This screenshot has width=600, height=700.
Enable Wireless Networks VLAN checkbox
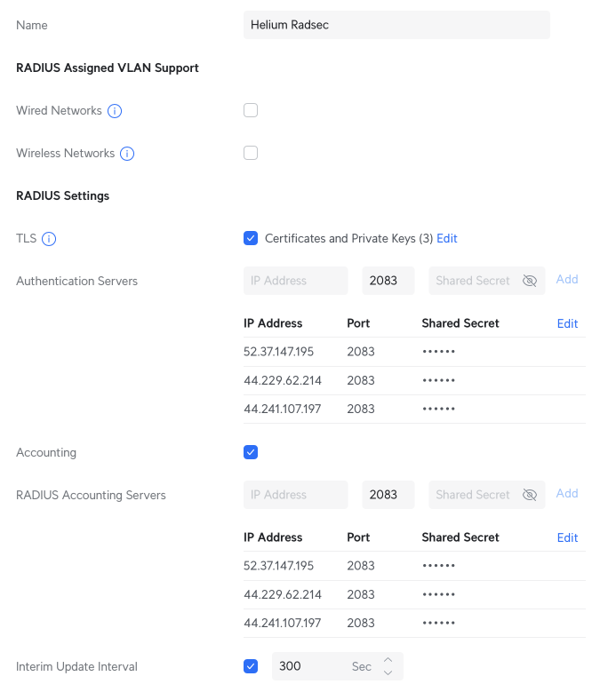[x=251, y=153]
